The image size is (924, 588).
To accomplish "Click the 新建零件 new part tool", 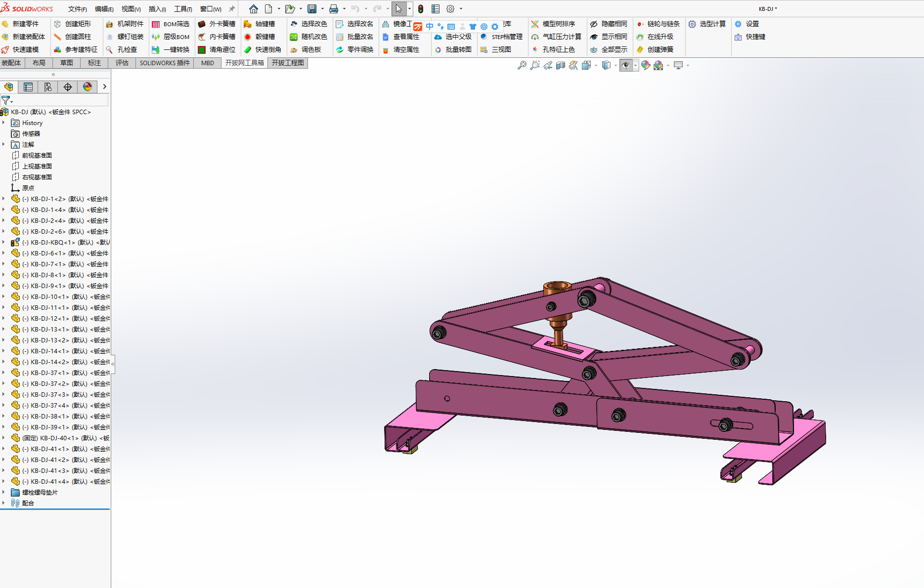I will pyautogui.click(x=21, y=24).
